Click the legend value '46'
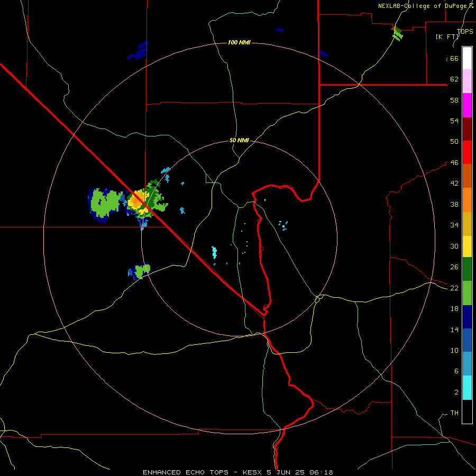The height and width of the screenshot is (476, 476). 454,163
